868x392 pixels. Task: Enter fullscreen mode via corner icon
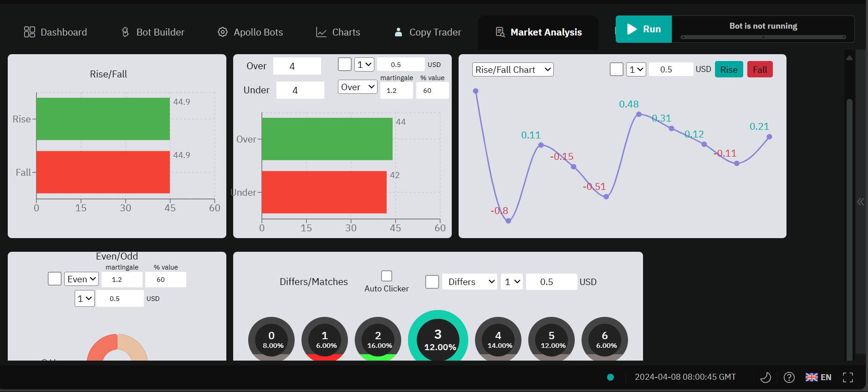coord(848,377)
